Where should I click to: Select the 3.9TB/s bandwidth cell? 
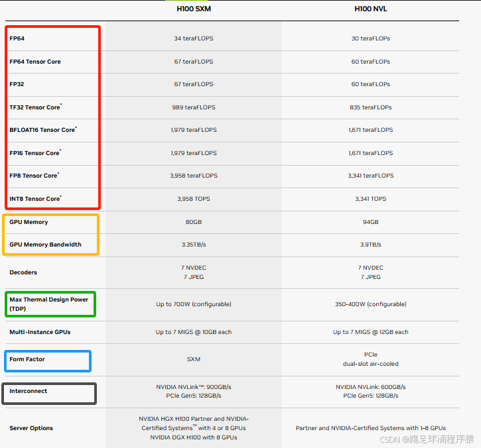tap(371, 245)
